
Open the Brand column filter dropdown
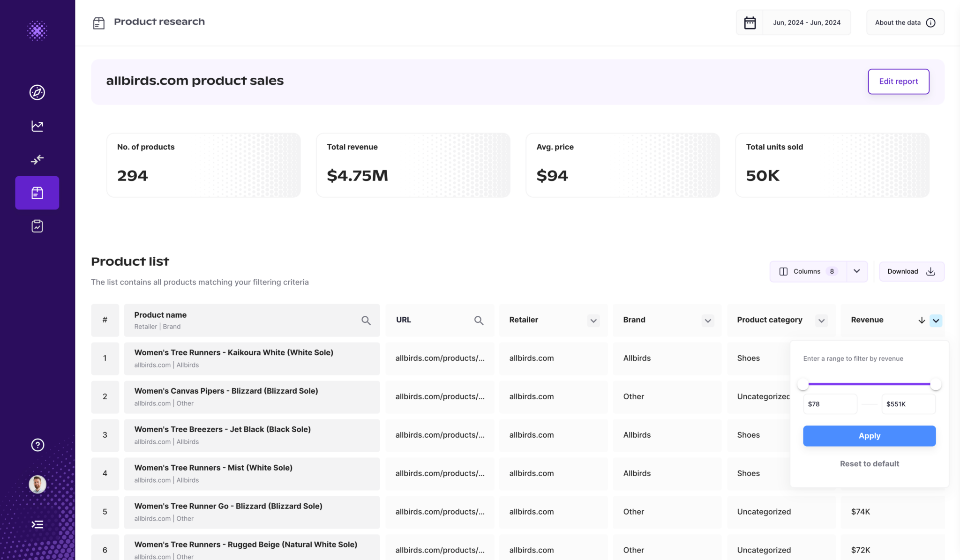point(708,321)
